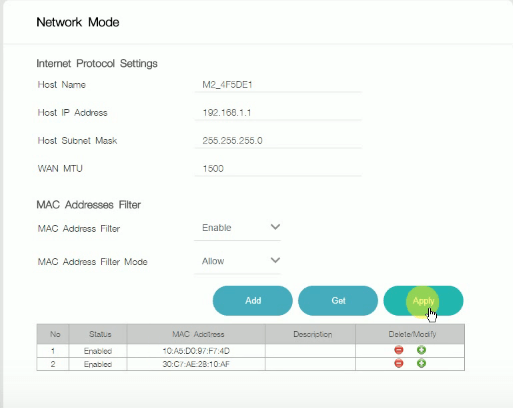Screen dimensions: 513x408
Task: Open the MAC Address Filter Enable dropdown
Action: 237,228
